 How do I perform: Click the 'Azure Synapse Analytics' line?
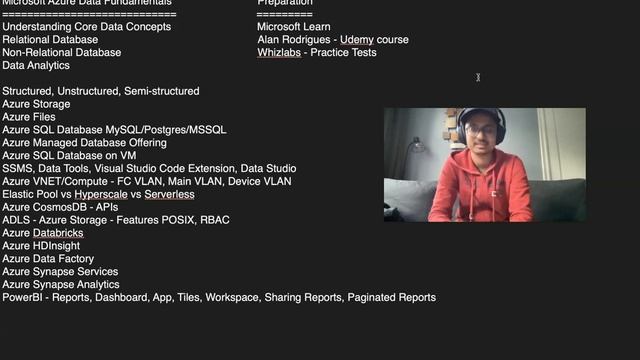coord(61,284)
